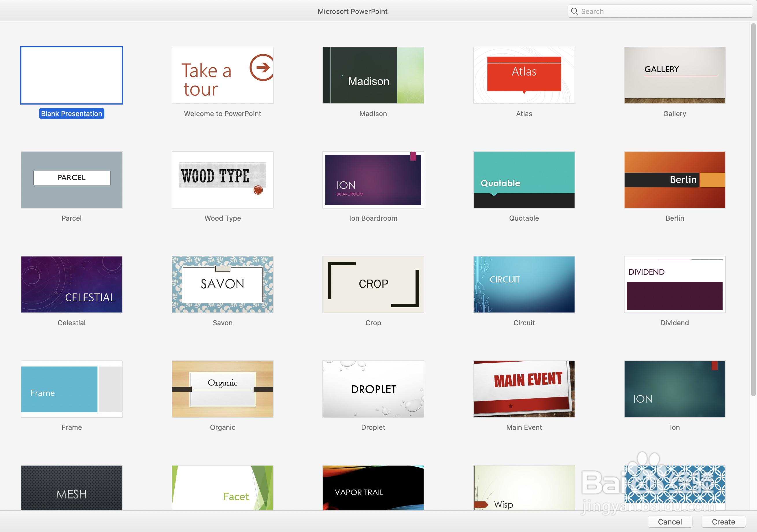This screenshot has width=757, height=532.
Task: Choose the teal Quotable theme
Action: [x=524, y=180]
